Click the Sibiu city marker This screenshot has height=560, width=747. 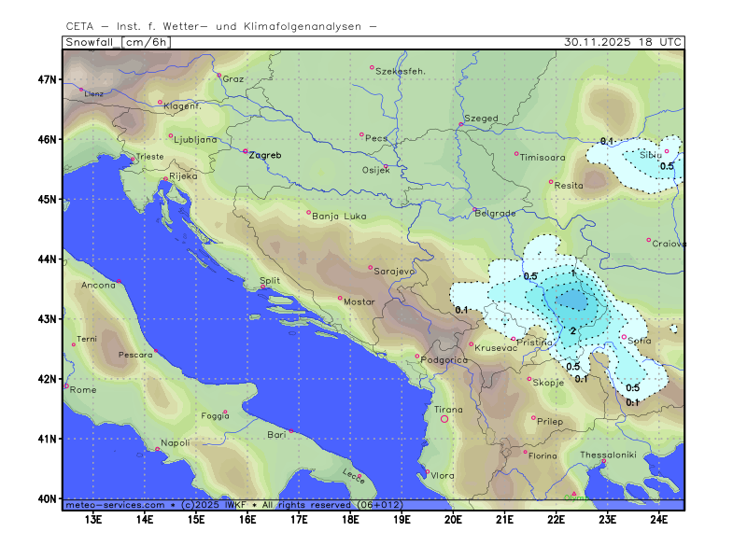667,151
